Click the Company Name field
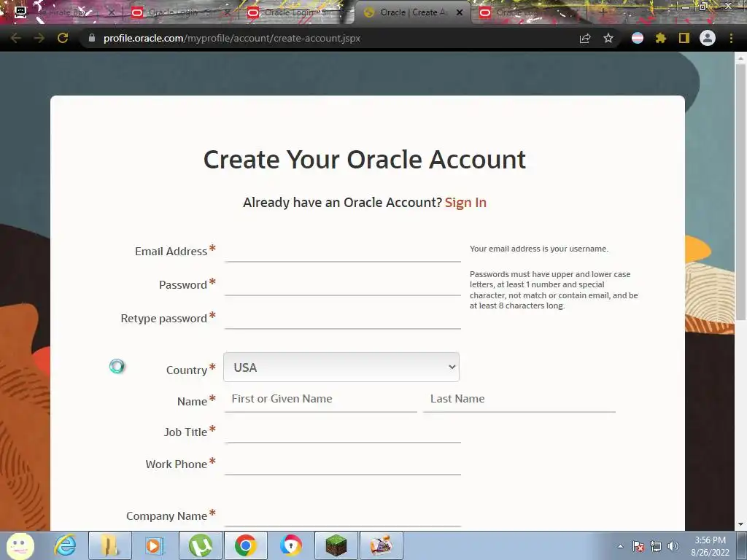Viewport: 747px width, 560px height. [343, 516]
